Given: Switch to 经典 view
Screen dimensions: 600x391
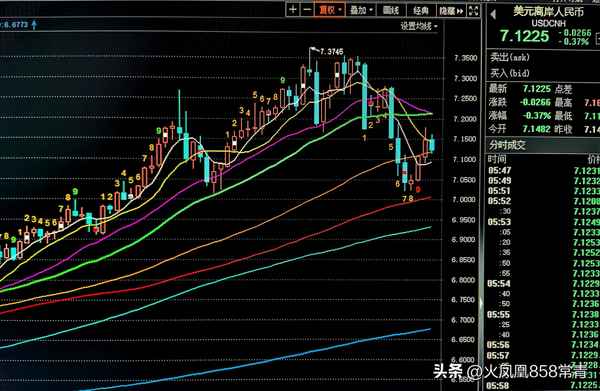Looking at the screenshot, I should (421, 10).
